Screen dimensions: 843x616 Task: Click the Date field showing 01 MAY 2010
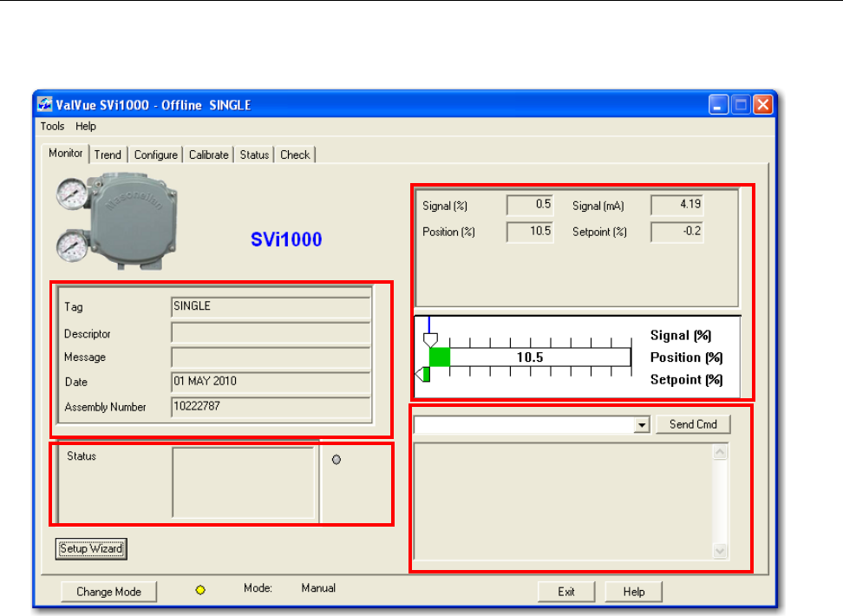coord(271,382)
